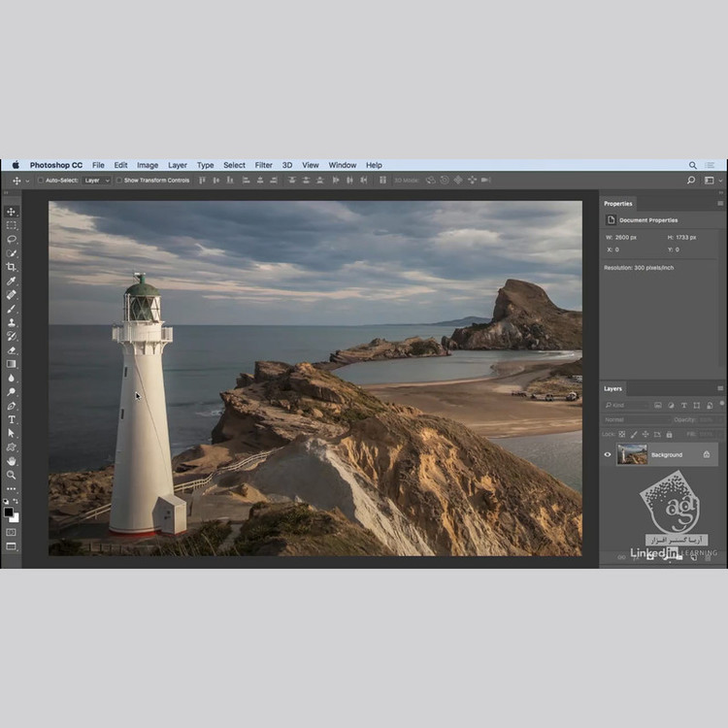This screenshot has height=728, width=728.
Task: Select the Brush tool
Action: pyautogui.click(x=12, y=309)
